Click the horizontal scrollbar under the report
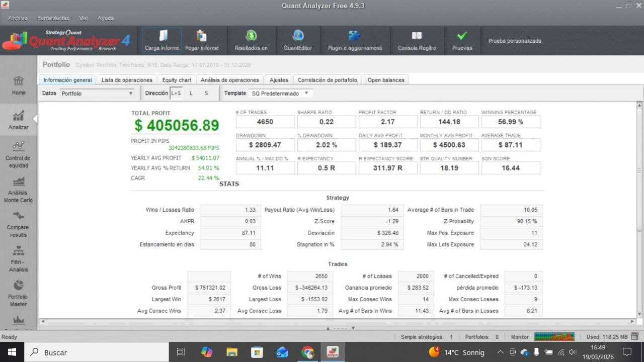The width and height of the screenshot is (644, 362). (337, 321)
